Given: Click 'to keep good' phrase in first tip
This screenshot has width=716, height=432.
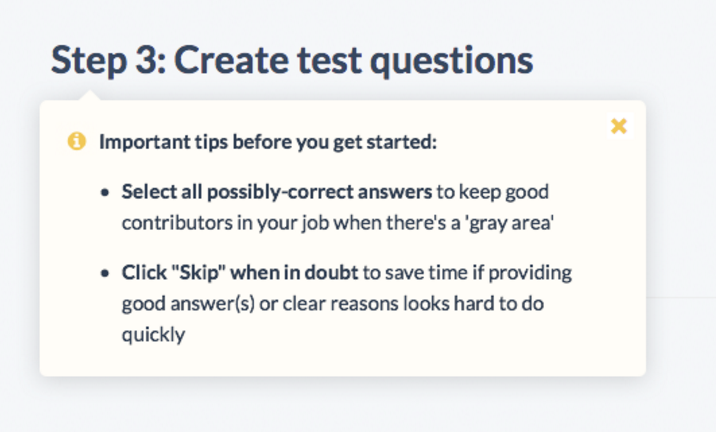Looking at the screenshot, I should tap(493, 192).
